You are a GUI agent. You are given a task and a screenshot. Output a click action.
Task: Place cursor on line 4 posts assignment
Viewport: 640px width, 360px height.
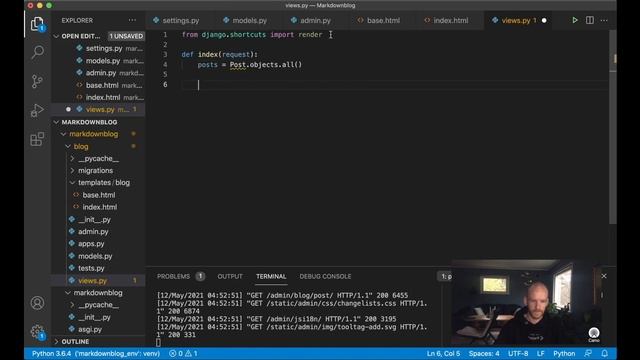pyautogui.click(x=249, y=64)
